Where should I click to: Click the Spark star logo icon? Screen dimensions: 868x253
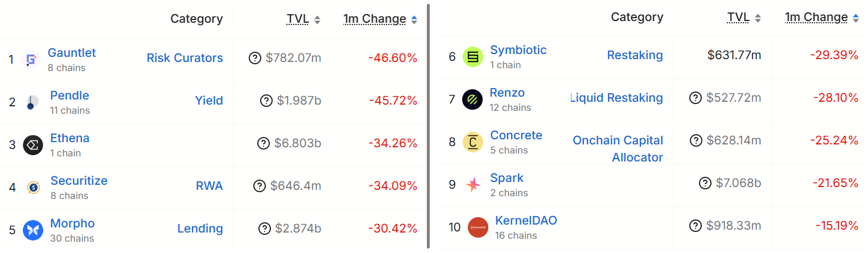tap(472, 184)
